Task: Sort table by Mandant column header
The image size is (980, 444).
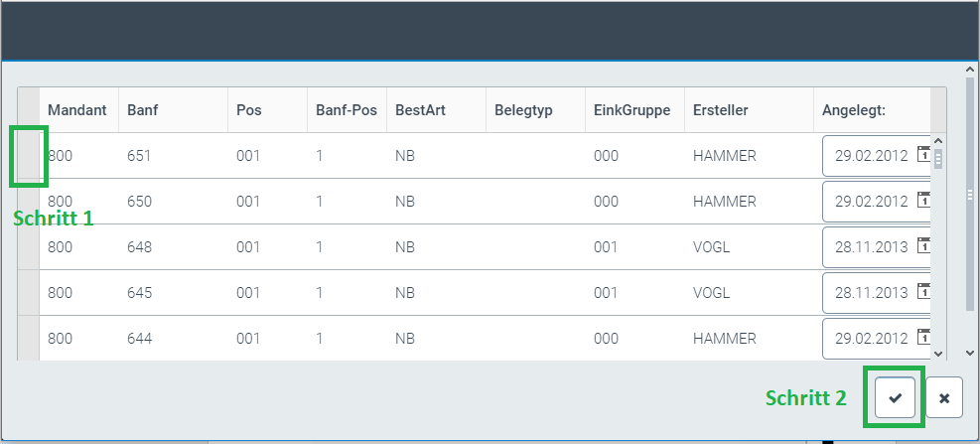Action: [x=77, y=110]
